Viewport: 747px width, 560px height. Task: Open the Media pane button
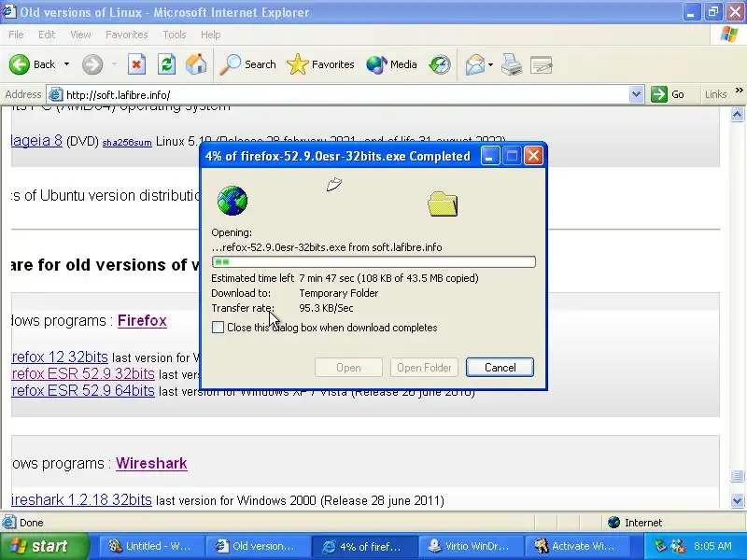[x=391, y=64]
